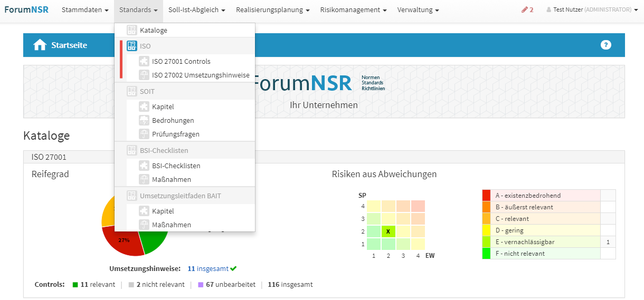Viewport: 644px width, 300px height.
Task: Click the icon beside BSI Maßnahmen
Action: [x=144, y=179]
